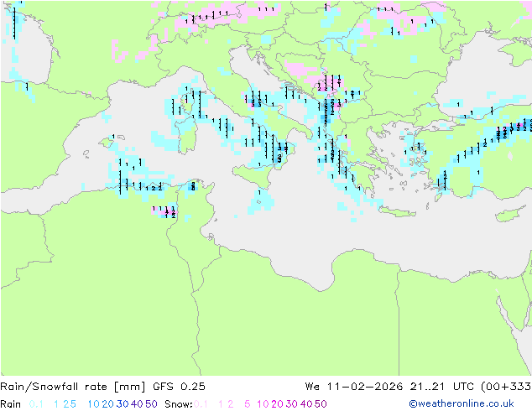
Task: Select the Snow legend value 50
Action: tap(321, 404)
